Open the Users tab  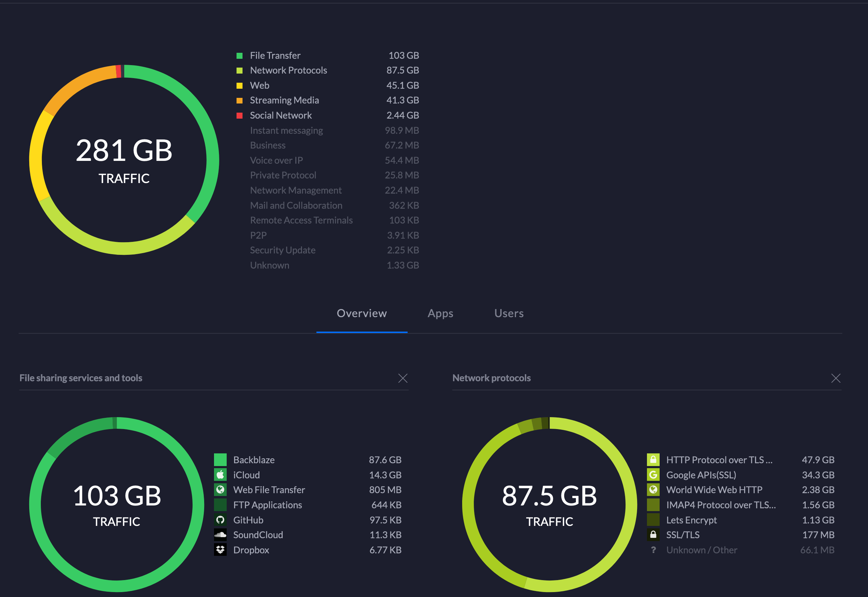pos(509,314)
